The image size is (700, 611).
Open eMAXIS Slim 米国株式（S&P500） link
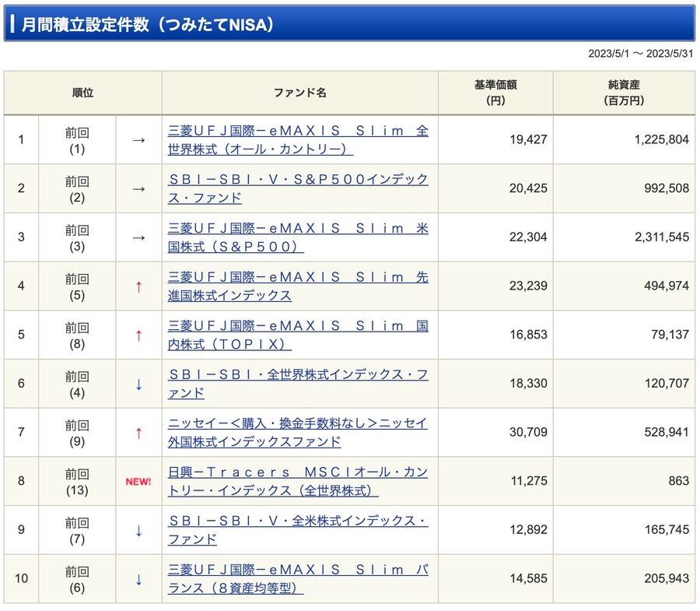pos(298,237)
